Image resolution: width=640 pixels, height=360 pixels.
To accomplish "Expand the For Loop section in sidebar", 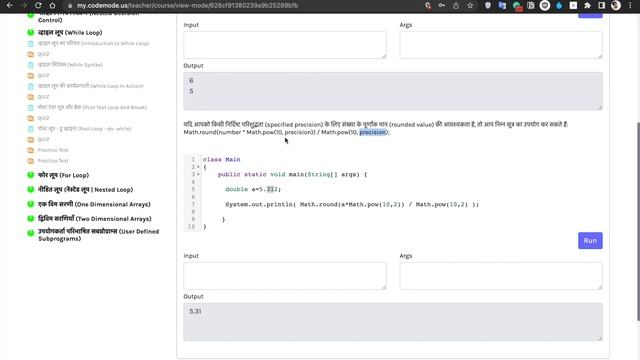I will click(x=63, y=175).
